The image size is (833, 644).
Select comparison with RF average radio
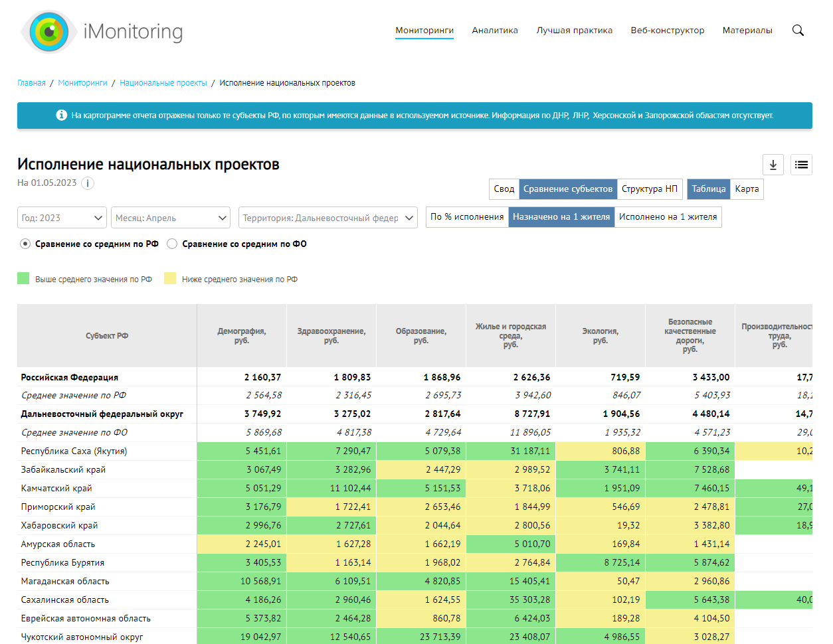tap(25, 244)
